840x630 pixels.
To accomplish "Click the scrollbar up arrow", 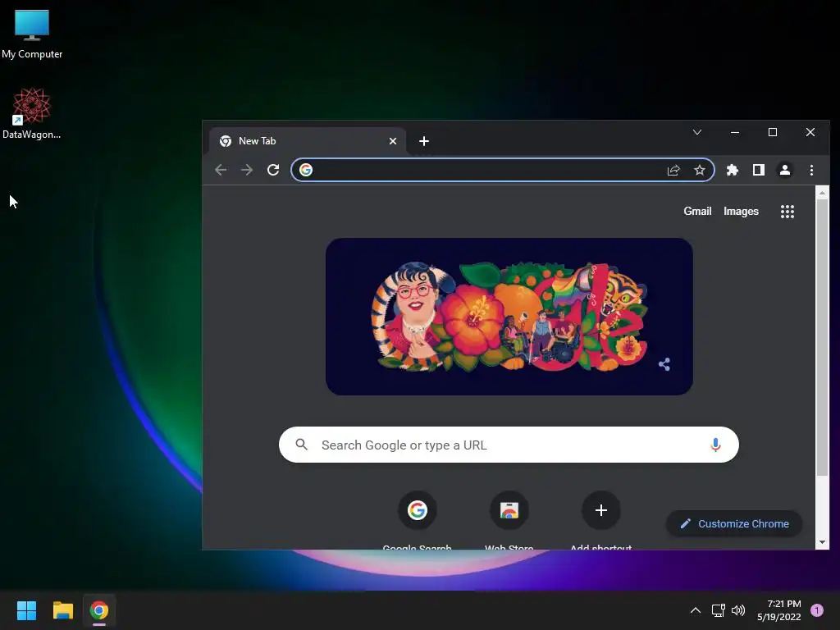I will click(x=822, y=192).
